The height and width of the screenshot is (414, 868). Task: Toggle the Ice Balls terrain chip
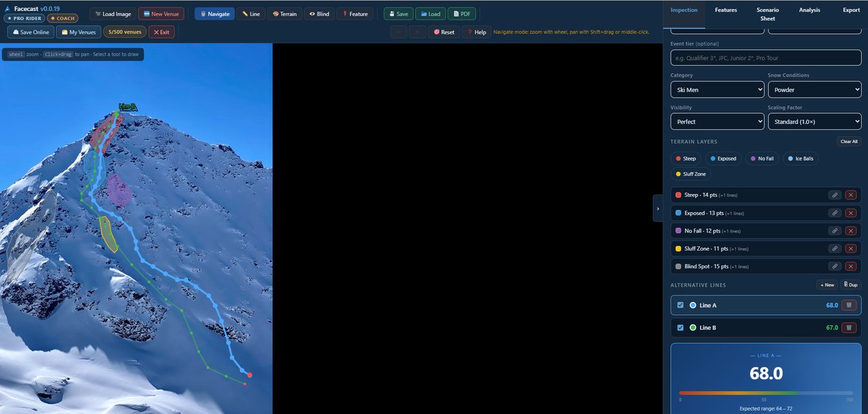(800, 159)
